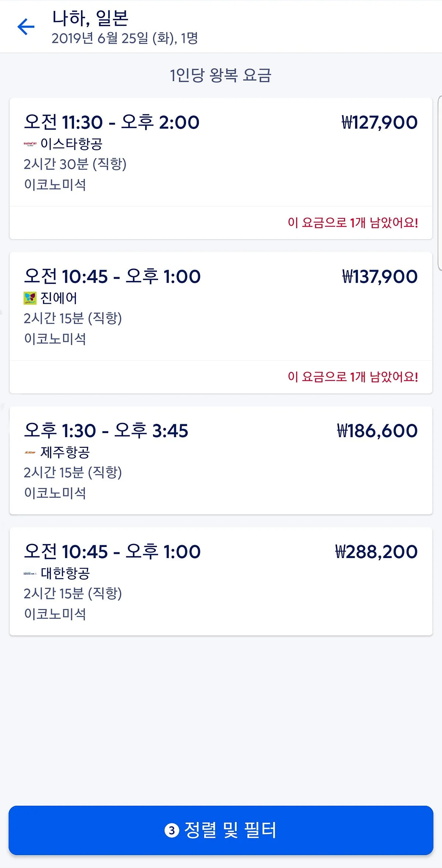Click the 나하, 일본 destination title
442x868 pixels.
click(90, 18)
